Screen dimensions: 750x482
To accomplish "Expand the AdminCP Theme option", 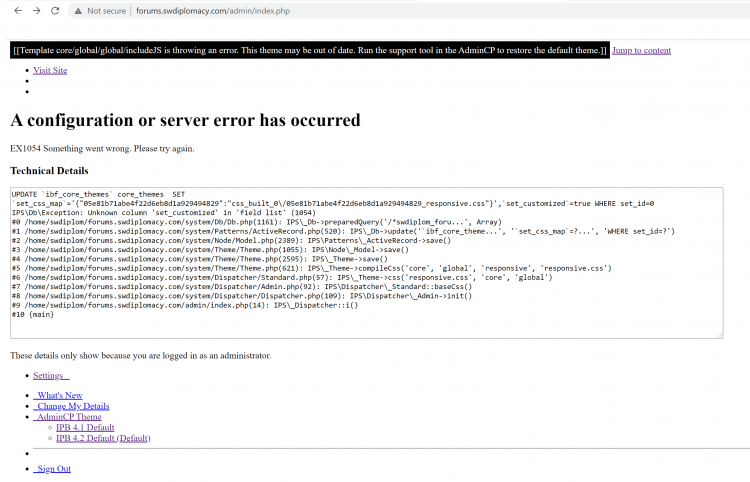I will coord(67,417).
